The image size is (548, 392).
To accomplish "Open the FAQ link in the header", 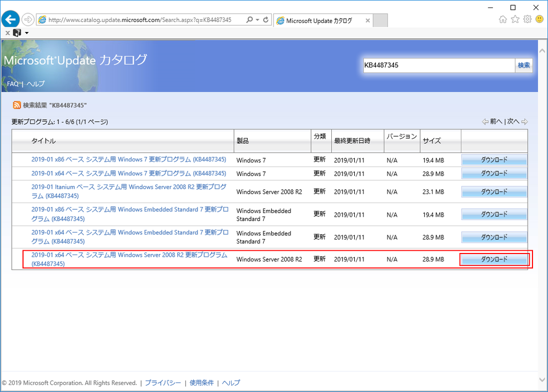I will click(x=13, y=84).
